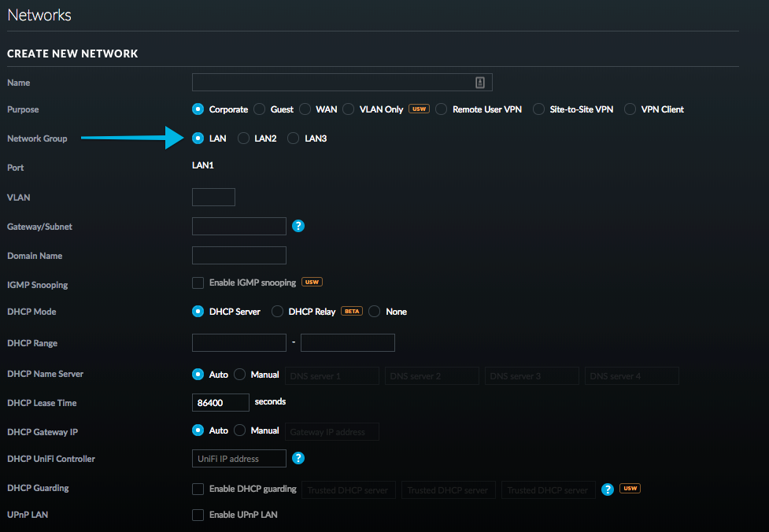769x532 pixels.
Task: Set DHCP Mode to None
Action: pos(375,312)
